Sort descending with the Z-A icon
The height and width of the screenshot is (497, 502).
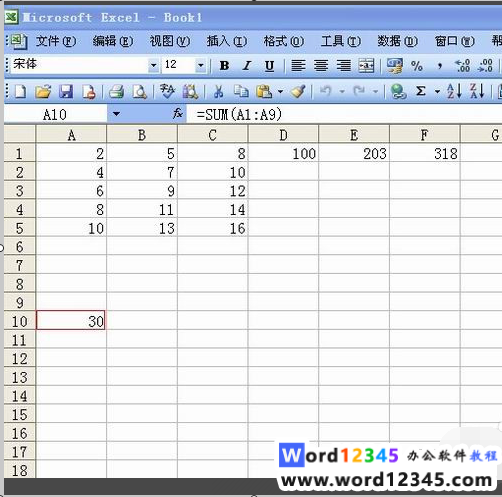pyautogui.click(x=477, y=91)
